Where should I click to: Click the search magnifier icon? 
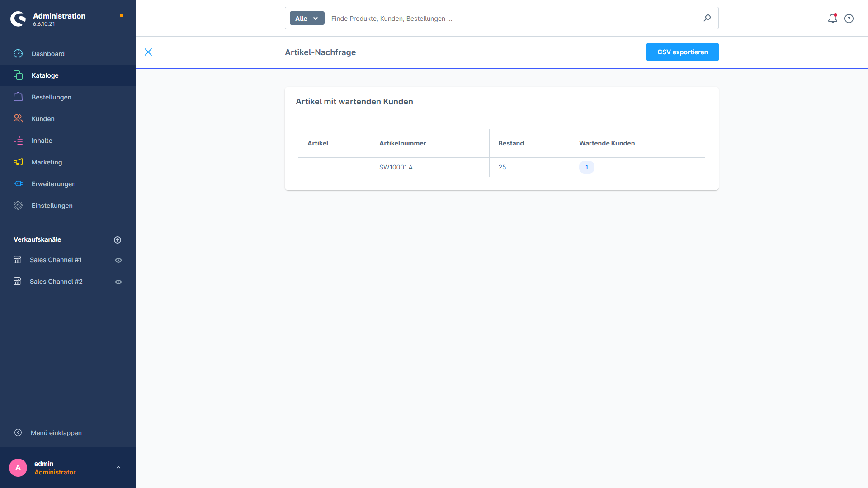(x=707, y=18)
